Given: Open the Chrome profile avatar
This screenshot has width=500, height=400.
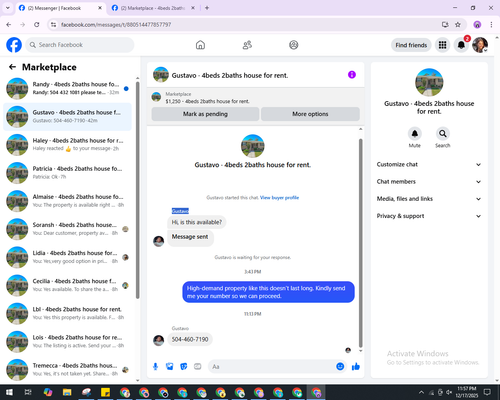Looking at the screenshot, I should point(477,25).
